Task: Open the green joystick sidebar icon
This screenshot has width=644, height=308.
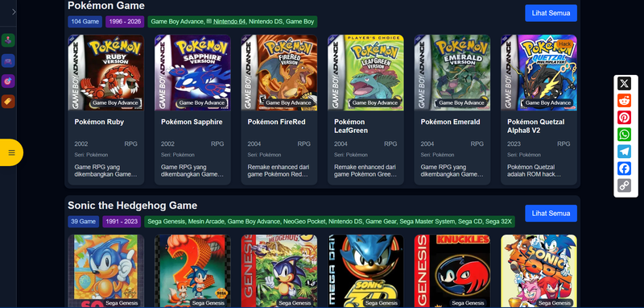Action: [8, 40]
